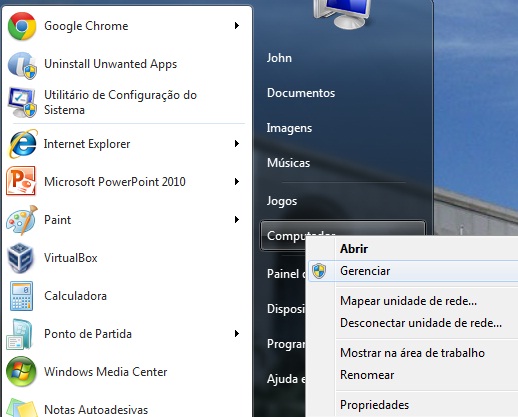Open Notas Autoadesivas sticky notes icon
This screenshot has width=518, height=417.
(x=22, y=408)
